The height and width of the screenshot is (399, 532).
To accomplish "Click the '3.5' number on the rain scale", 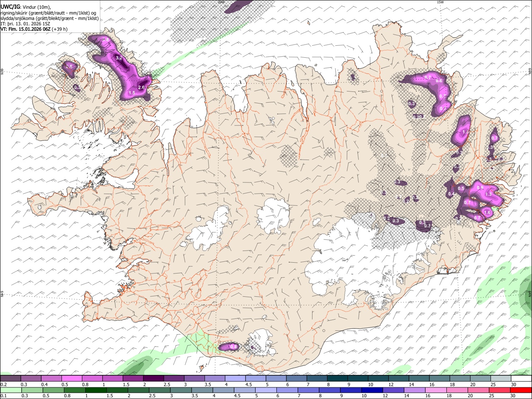I will [x=194, y=396].
